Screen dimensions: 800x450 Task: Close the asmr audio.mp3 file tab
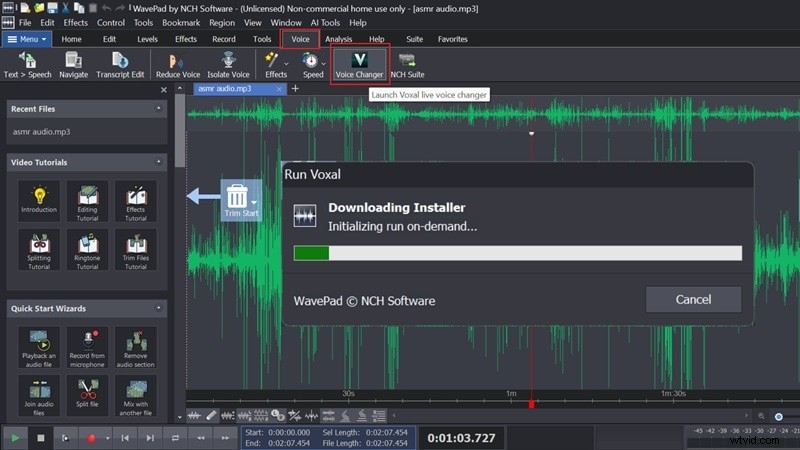(279, 89)
